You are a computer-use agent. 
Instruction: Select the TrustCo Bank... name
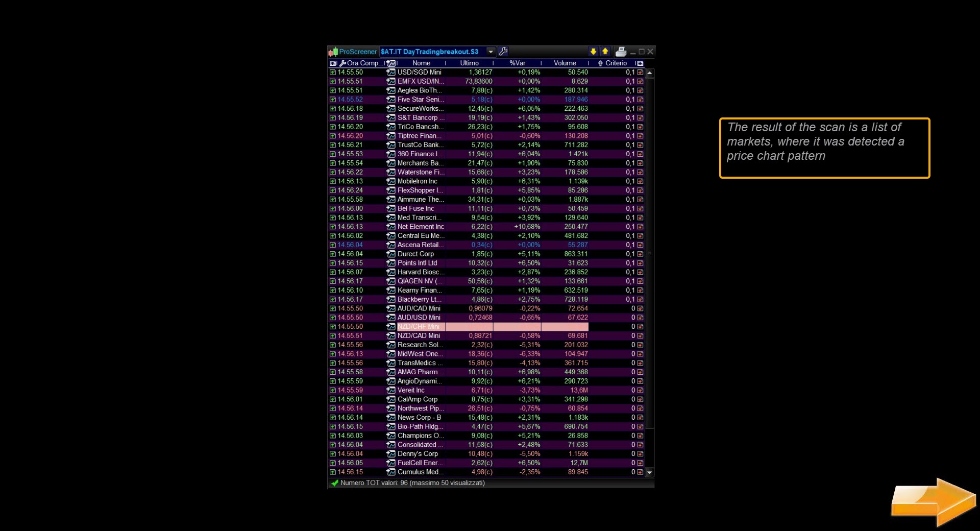(x=421, y=145)
